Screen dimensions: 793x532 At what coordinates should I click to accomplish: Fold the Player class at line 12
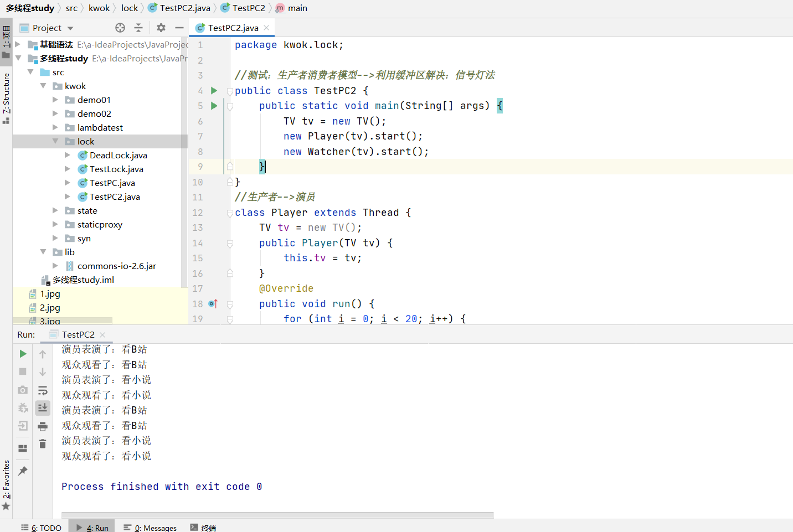pos(230,213)
